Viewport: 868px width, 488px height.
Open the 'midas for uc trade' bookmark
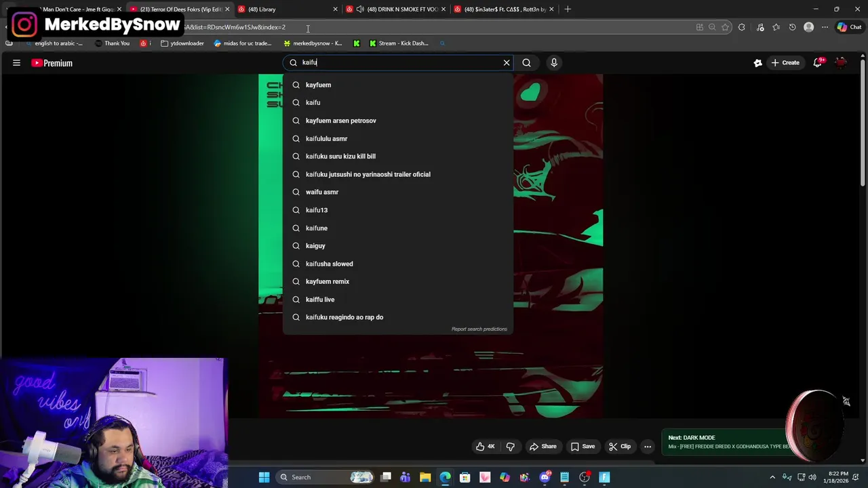(242, 43)
